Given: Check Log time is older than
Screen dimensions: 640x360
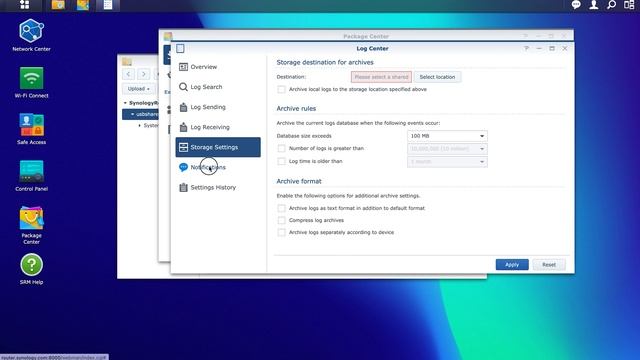Looking at the screenshot, I should tap(281, 161).
